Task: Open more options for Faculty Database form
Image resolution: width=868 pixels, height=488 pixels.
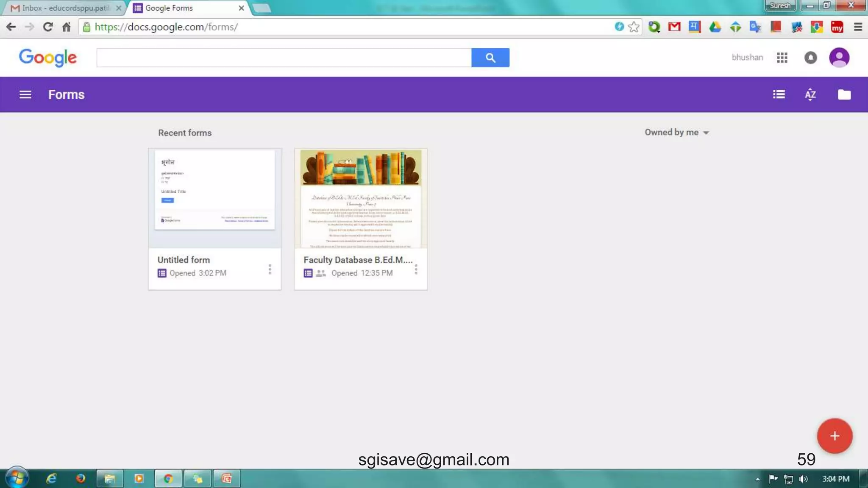Action: pyautogui.click(x=416, y=269)
